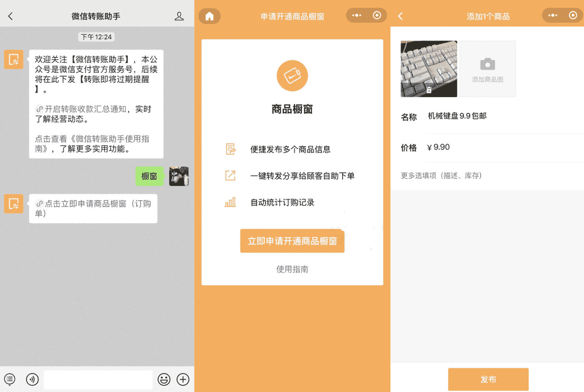
Task: Tap the 商品橱窗 heading
Action: pos(292,109)
